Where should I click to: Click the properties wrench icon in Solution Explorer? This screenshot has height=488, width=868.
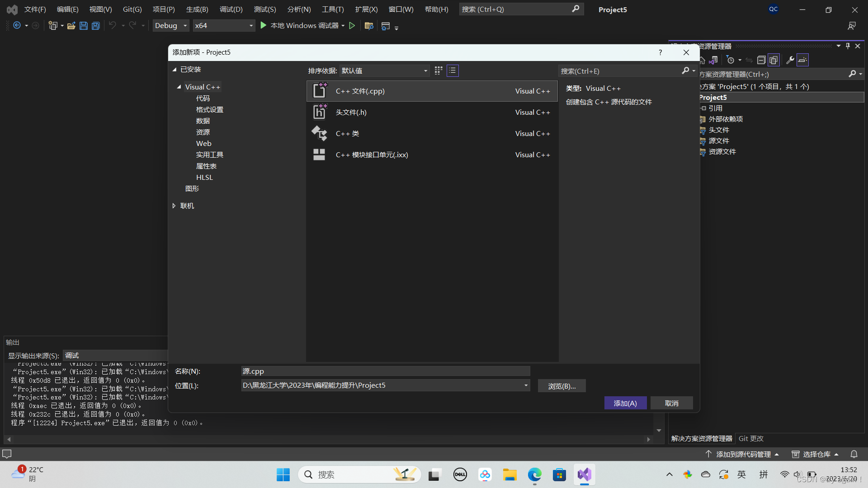pyautogui.click(x=790, y=60)
